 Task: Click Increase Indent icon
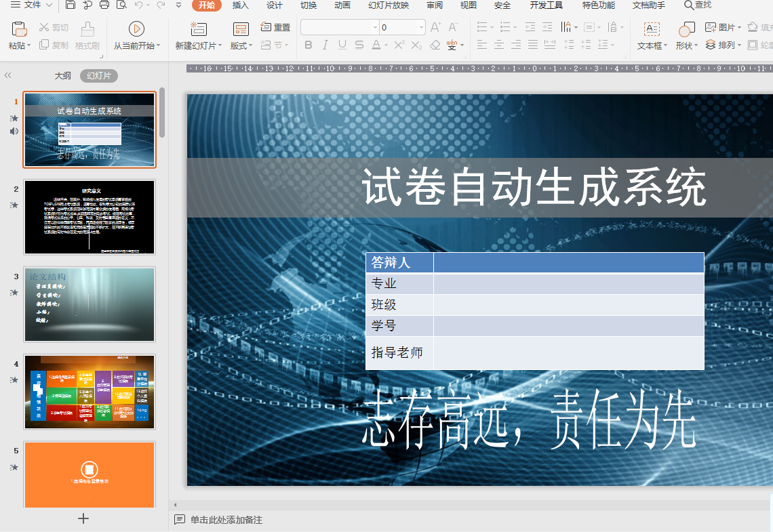(548, 27)
